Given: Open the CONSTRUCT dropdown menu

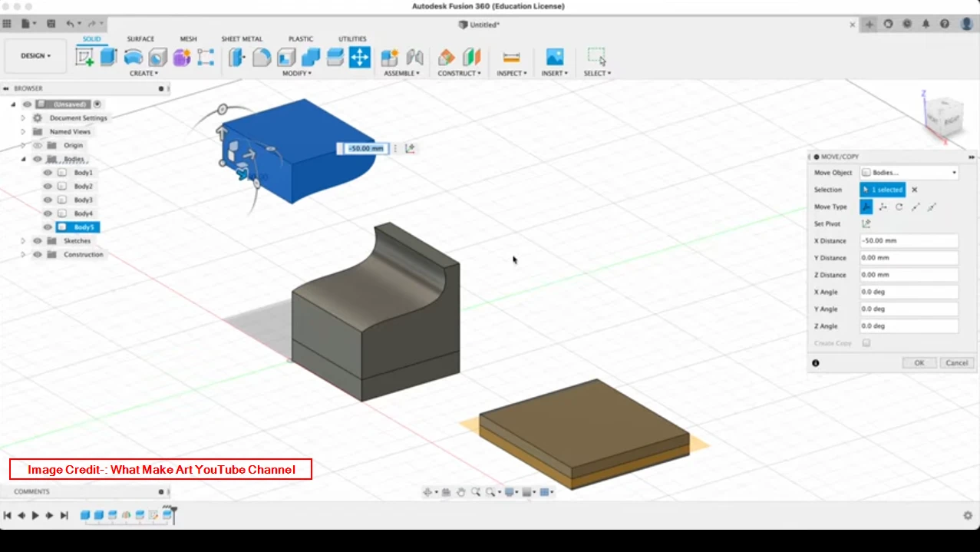Looking at the screenshot, I should pyautogui.click(x=460, y=74).
